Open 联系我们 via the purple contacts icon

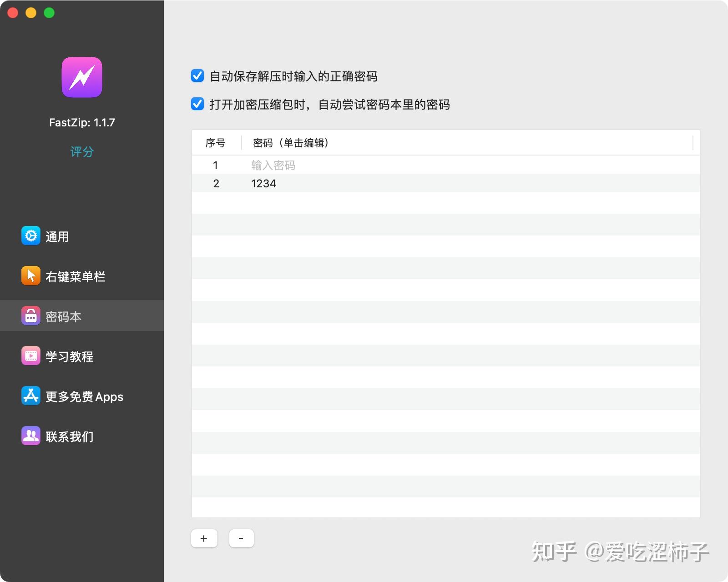pos(30,436)
